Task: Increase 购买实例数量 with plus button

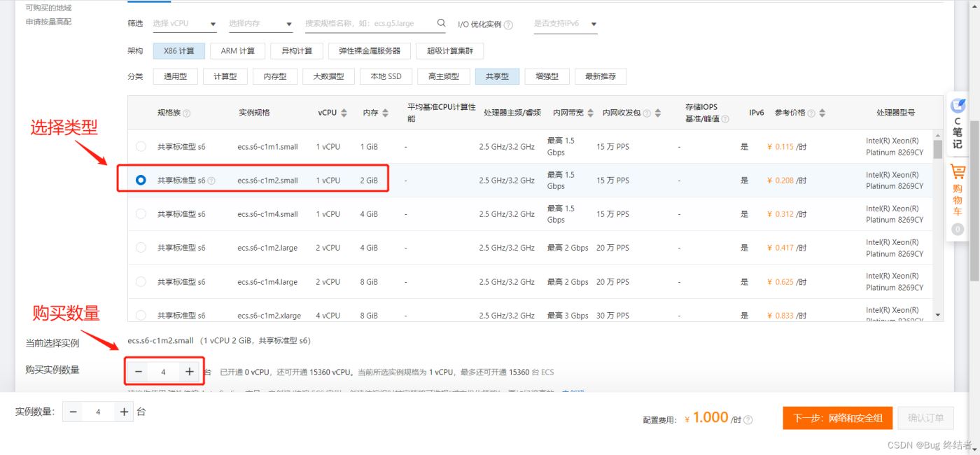Action: click(190, 372)
